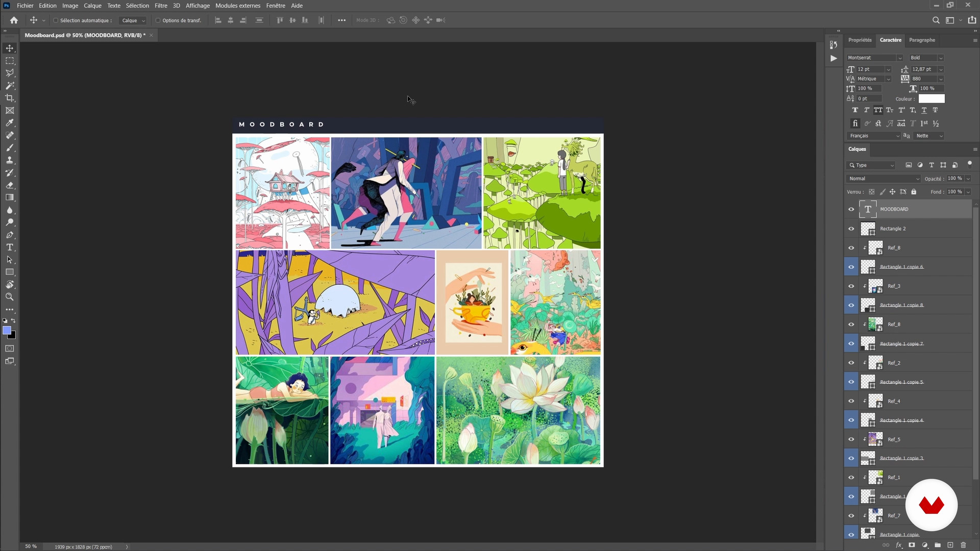Enable Options de transf. checkbox
The height and width of the screenshot is (551, 980).
(158, 20)
